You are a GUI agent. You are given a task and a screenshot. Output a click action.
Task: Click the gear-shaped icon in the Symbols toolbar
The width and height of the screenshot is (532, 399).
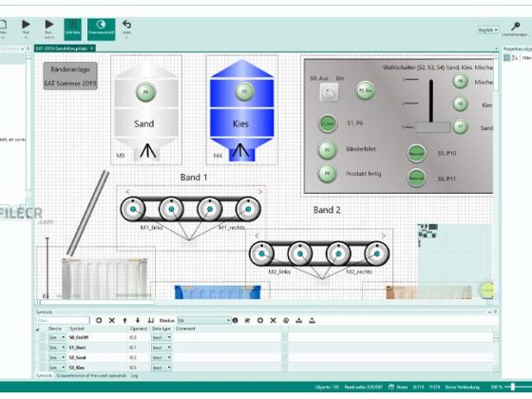(x=286, y=320)
